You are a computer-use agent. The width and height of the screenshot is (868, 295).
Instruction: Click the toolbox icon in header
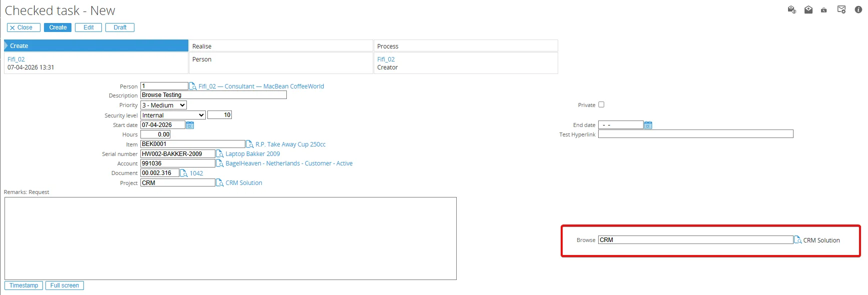[824, 10]
